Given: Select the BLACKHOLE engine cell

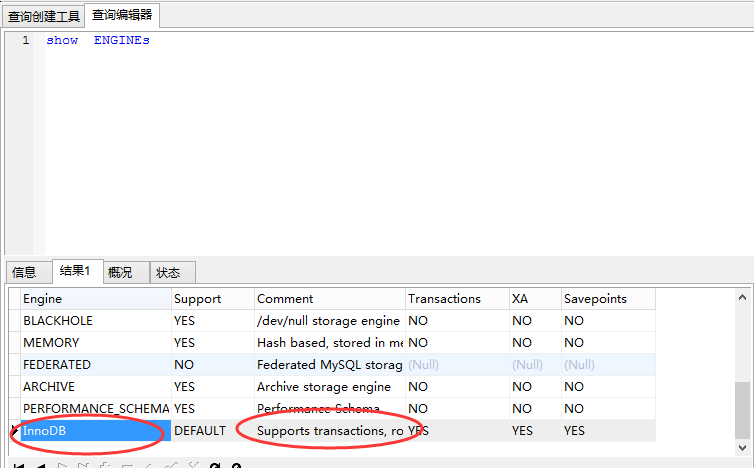Looking at the screenshot, I should (x=95, y=321).
